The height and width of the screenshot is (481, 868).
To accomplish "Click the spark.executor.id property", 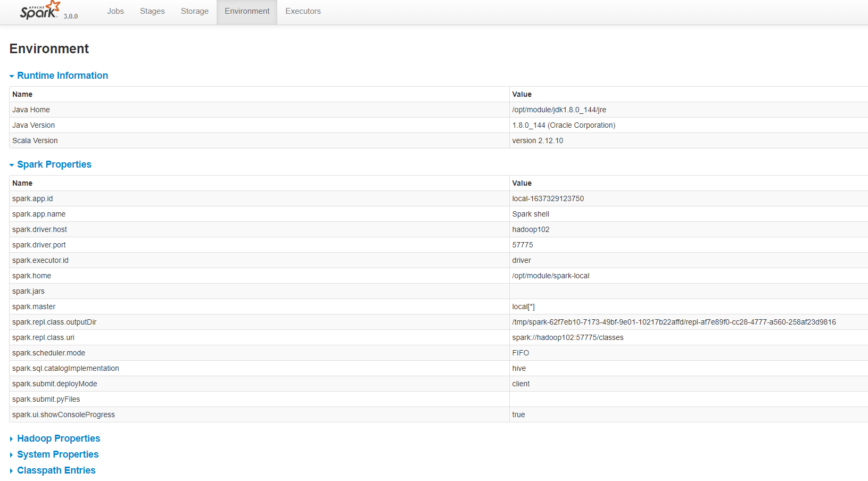I will pyautogui.click(x=40, y=260).
